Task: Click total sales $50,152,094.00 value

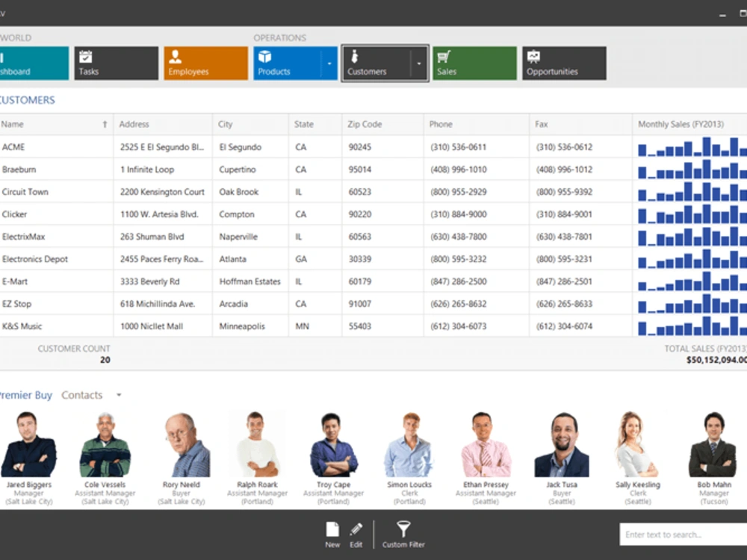Action: [716, 360]
